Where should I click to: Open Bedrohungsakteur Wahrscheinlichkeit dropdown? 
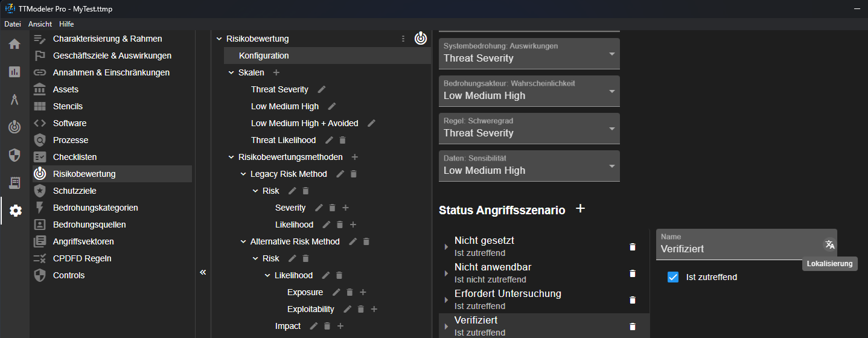(x=529, y=91)
